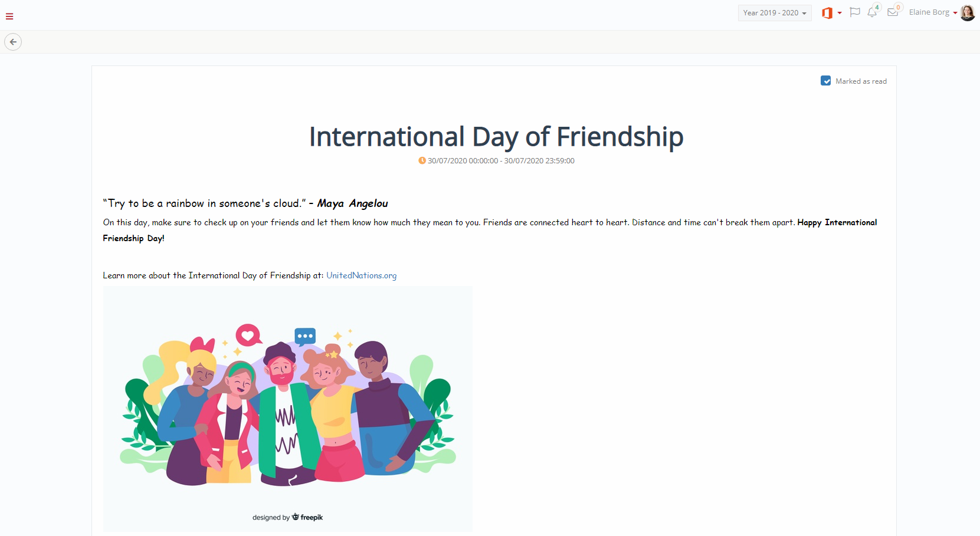
Task: Click the Maya Angelou quote line
Action: pyautogui.click(x=245, y=203)
